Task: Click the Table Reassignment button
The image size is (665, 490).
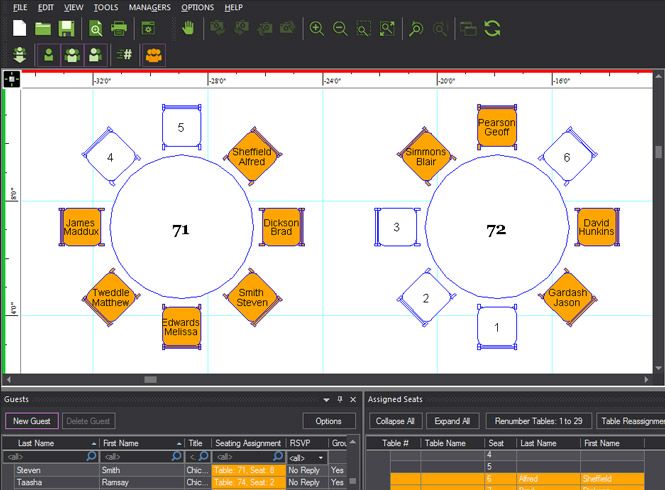Action: tap(631, 421)
